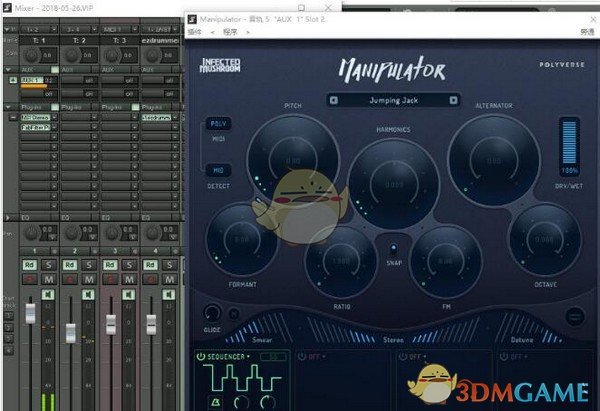Open Manipulator hamburger menu icon
The height and width of the screenshot is (411, 600).
[x=575, y=316]
